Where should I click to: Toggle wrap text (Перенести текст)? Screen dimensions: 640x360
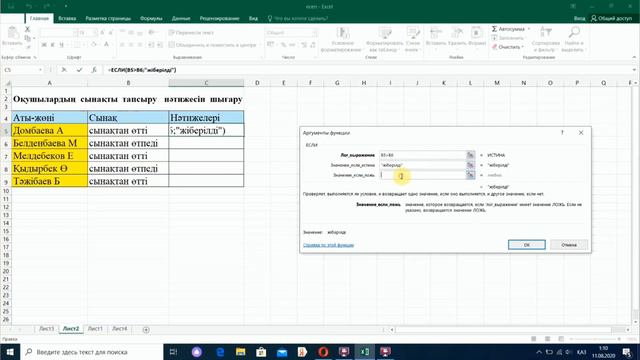(191, 33)
